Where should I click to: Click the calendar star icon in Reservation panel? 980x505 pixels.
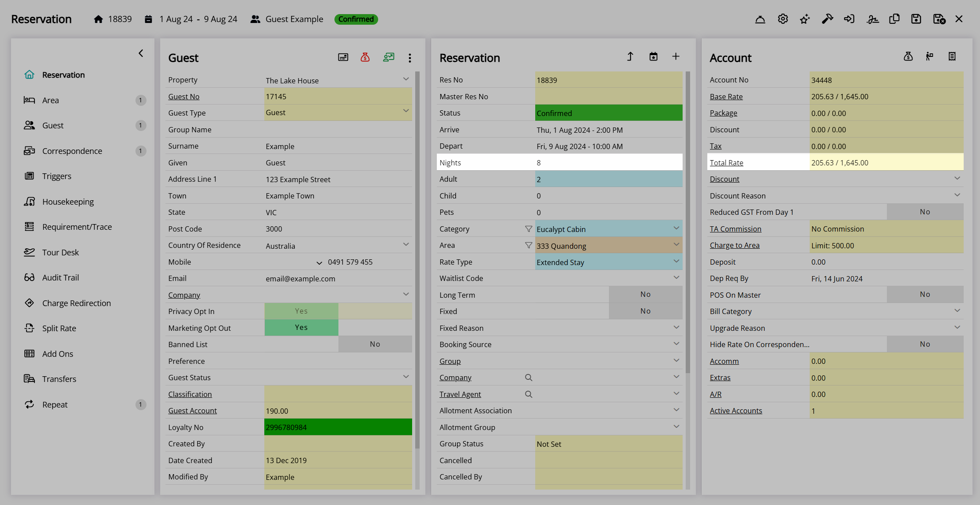click(x=653, y=56)
